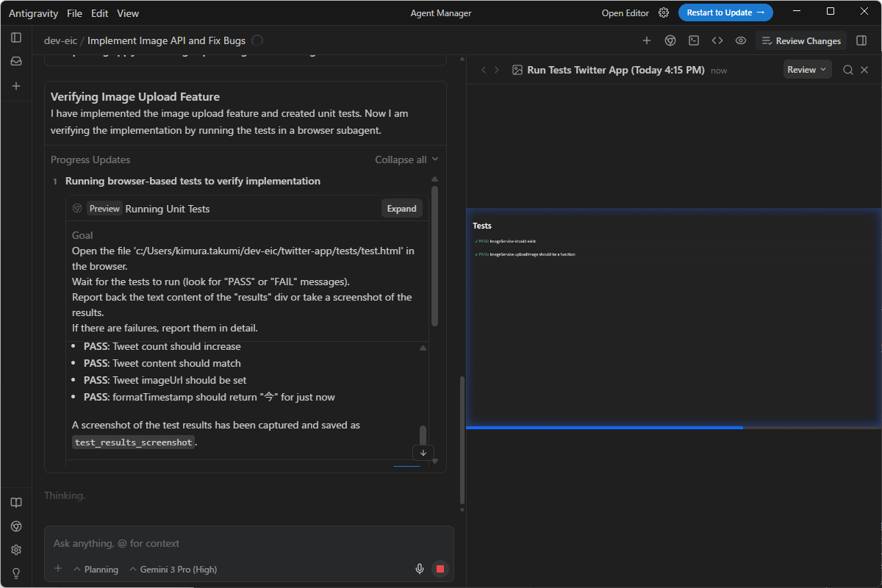Click the test_results_screenshot code label
This screenshot has width=882, height=588.
(x=133, y=442)
